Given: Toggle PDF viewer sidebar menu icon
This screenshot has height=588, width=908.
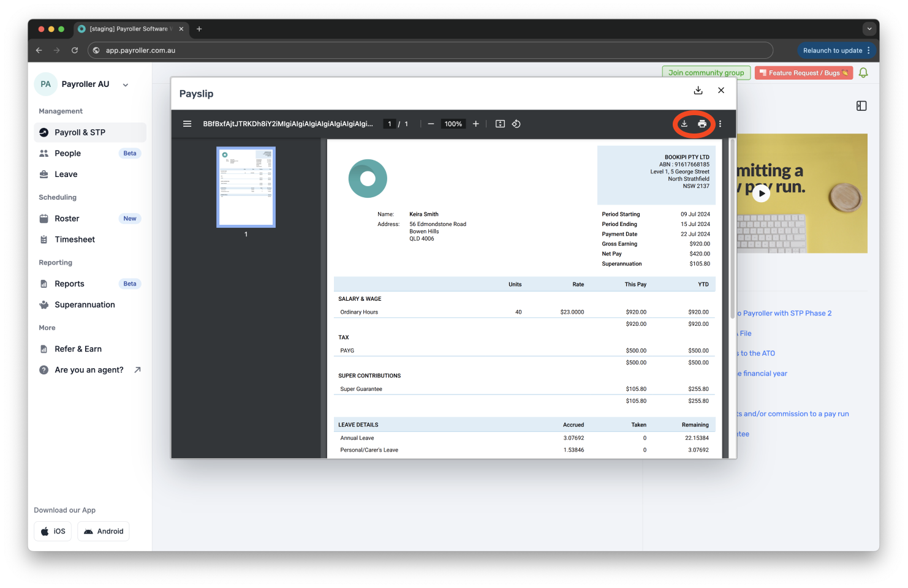Looking at the screenshot, I should tap(187, 124).
